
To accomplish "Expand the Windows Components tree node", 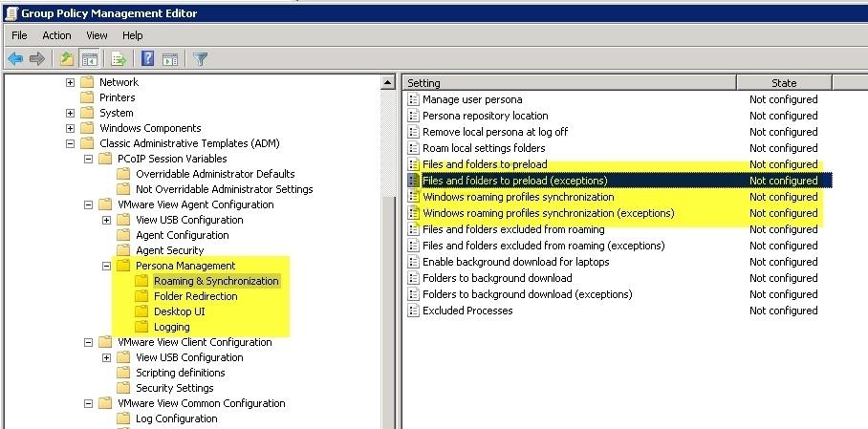I will tap(71, 128).
